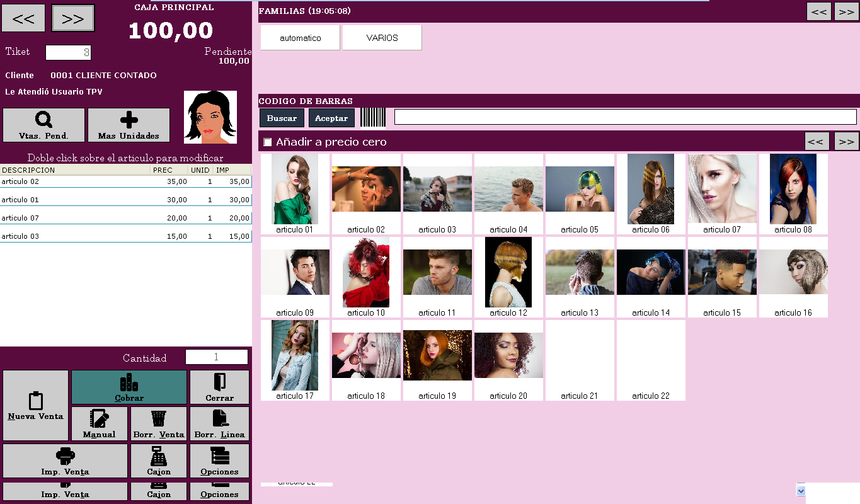This screenshot has height=504, width=860.
Task: Add articulo 11 thumbnail
Action: tap(437, 277)
